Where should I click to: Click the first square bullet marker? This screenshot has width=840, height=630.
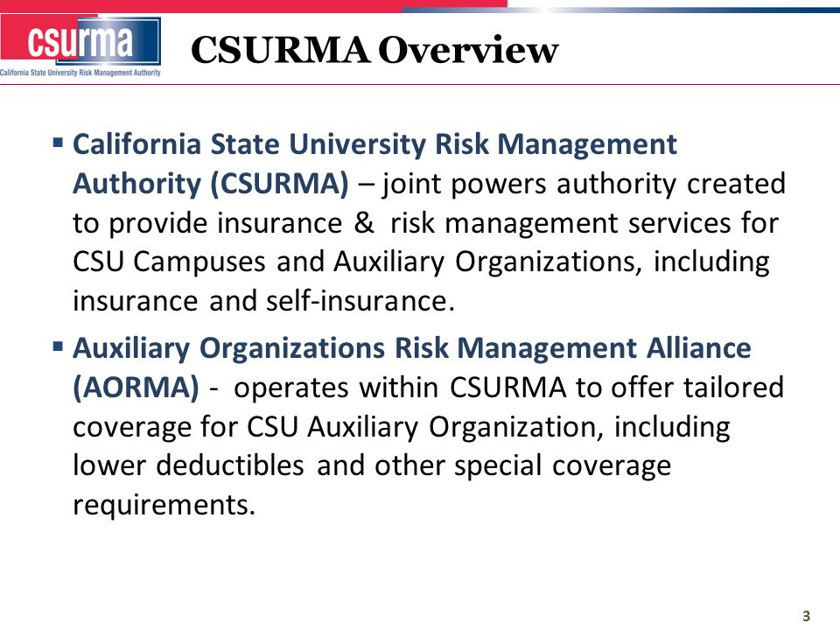click(58, 143)
